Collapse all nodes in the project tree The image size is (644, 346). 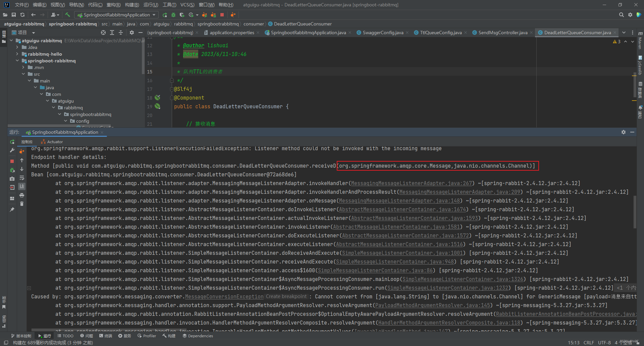coord(121,33)
